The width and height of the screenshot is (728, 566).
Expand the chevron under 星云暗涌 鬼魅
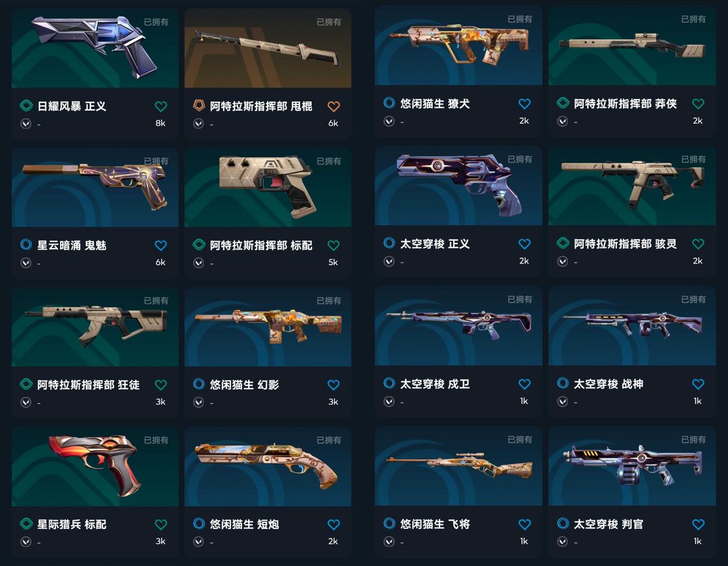26,263
